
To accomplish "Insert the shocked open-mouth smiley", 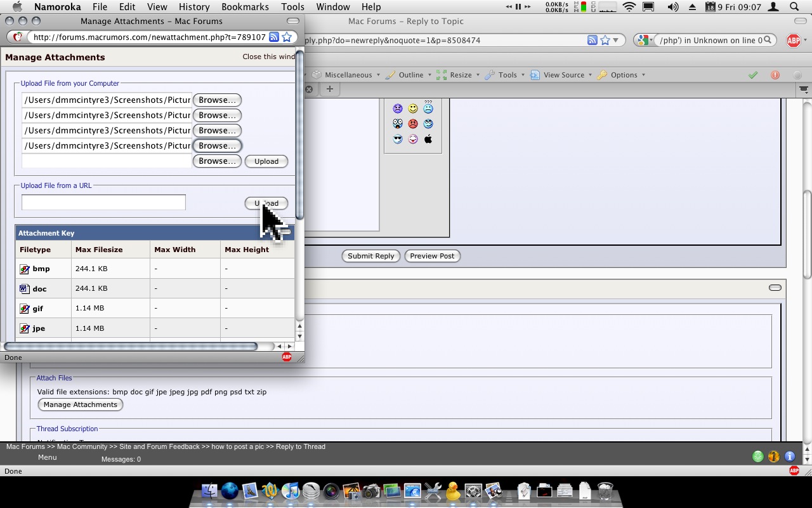I will (x=398, y=124).
